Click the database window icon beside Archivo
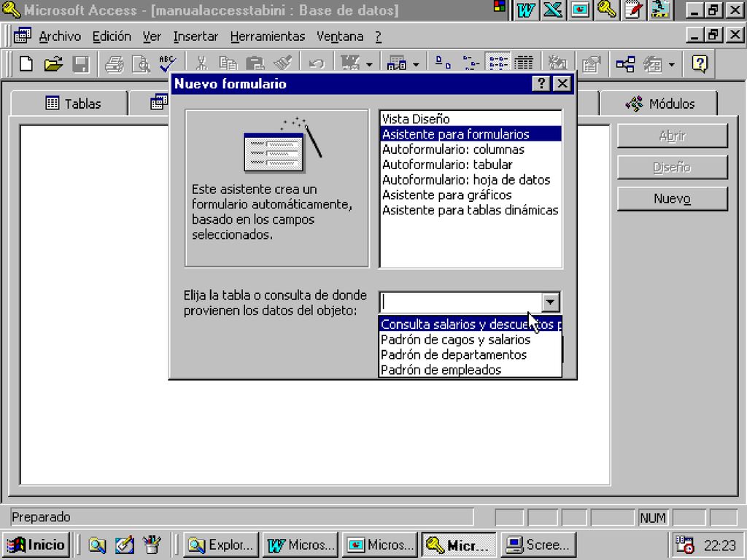747x560 pixels. pyautogui.click(x=22, y=36)
